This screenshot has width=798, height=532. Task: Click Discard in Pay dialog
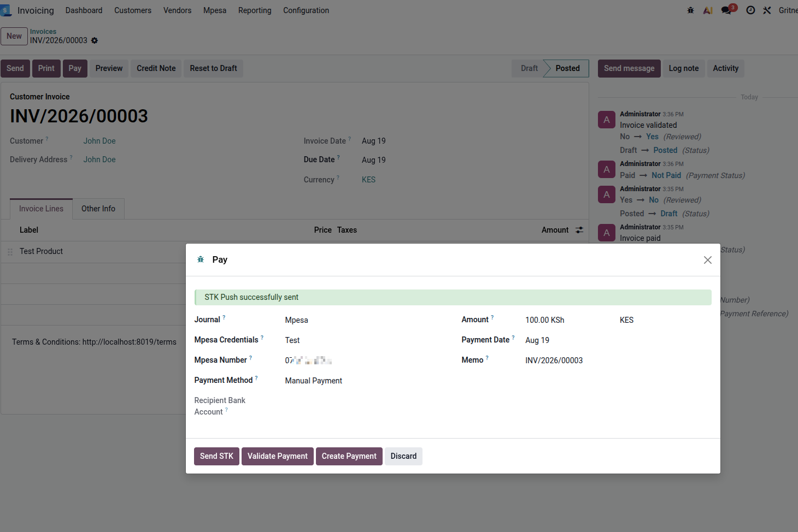click(403, 456)
